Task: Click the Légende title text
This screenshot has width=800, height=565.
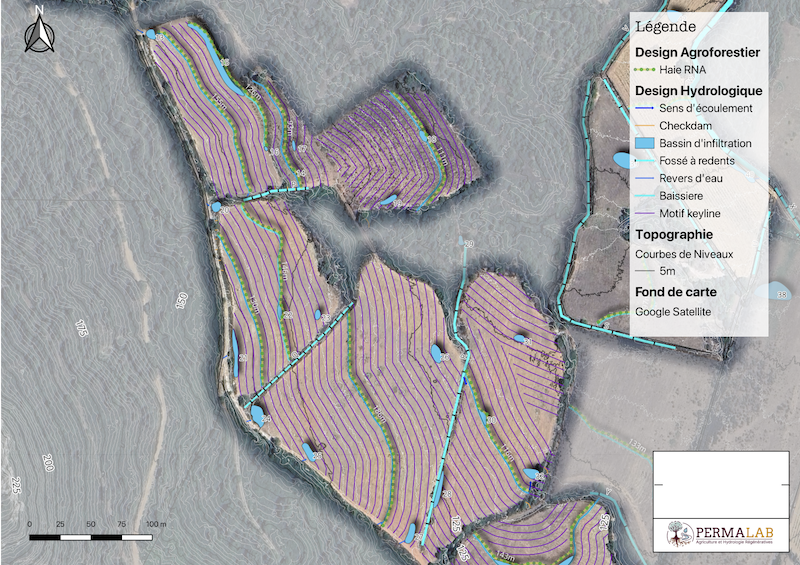Action: click(x=665, y=26)
